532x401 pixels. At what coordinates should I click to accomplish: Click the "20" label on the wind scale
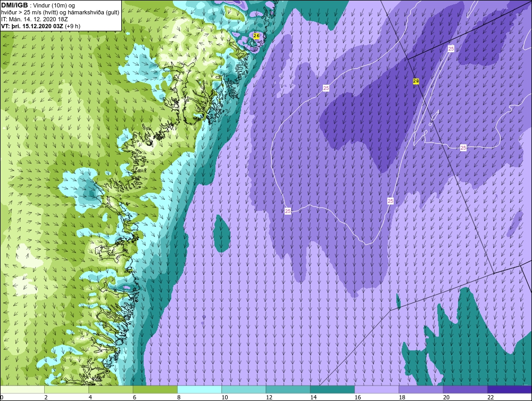tap(446, 397)
